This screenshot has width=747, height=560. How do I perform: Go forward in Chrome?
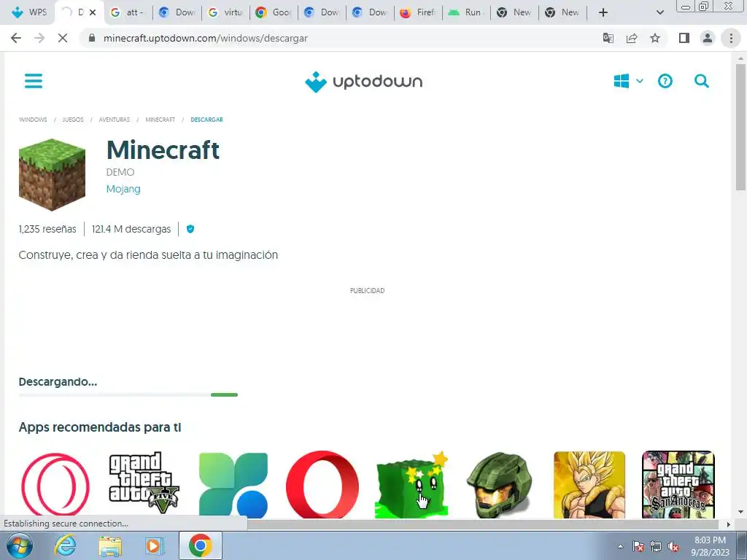click(x=39, y=38)
